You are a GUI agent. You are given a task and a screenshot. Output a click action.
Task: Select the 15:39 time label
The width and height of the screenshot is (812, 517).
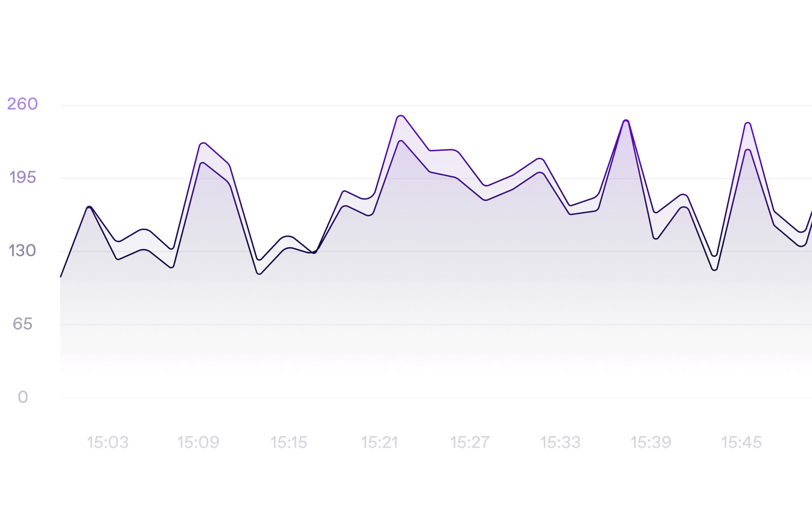pyautogui.click(x=651, y=443)
